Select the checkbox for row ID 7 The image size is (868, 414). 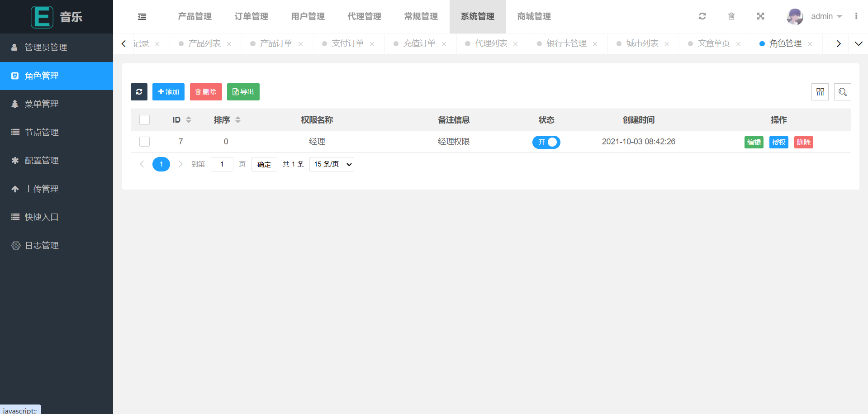(x=144, y=142)
